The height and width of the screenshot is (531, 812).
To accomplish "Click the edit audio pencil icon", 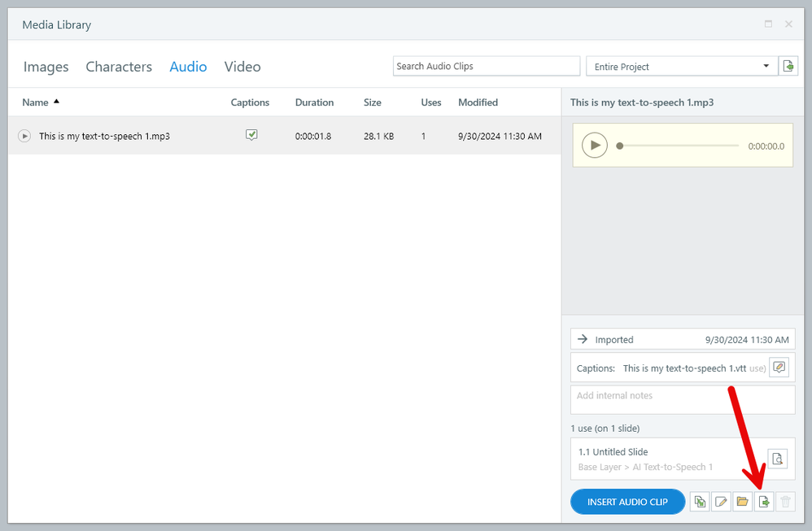I will tap(721, 502).
